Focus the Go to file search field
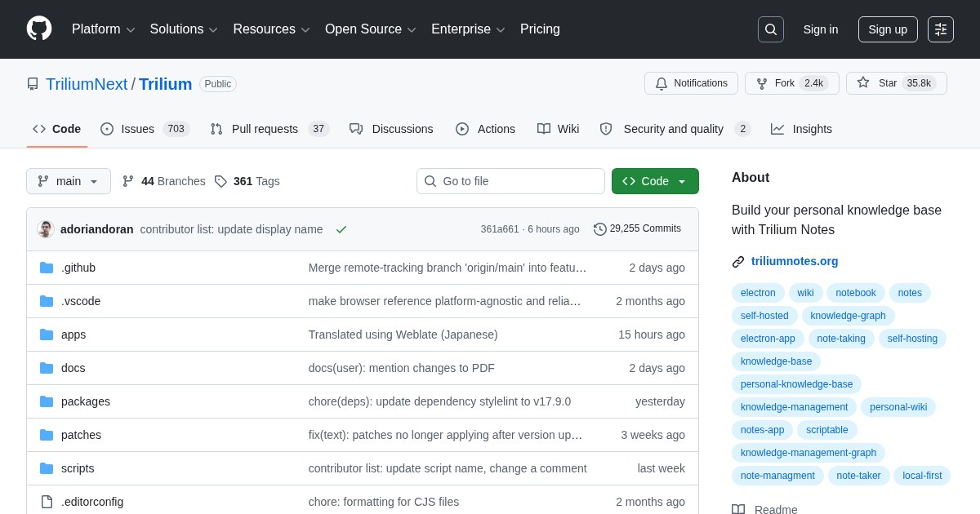The width and height of the screenshot is (980, 514). tap(510, 181)
